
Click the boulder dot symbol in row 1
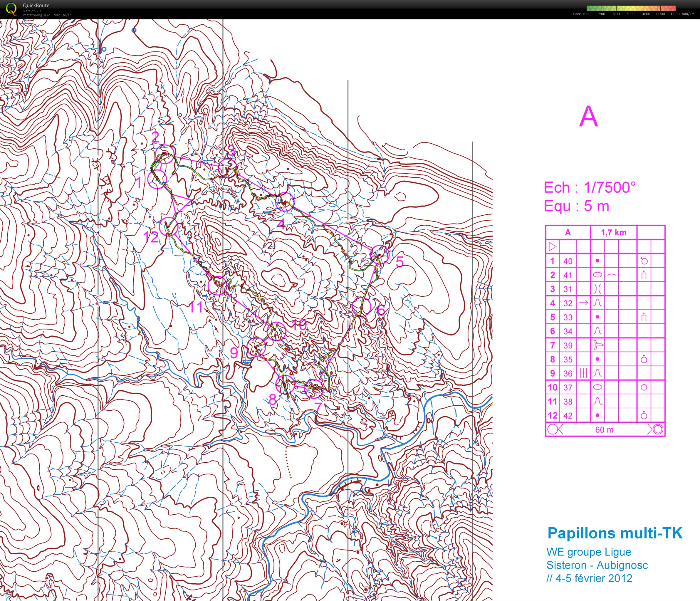click(597, 261)
